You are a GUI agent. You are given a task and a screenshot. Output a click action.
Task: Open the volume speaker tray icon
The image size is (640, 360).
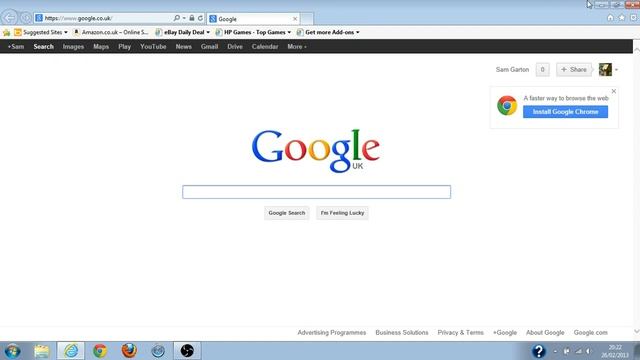[588, 351]
